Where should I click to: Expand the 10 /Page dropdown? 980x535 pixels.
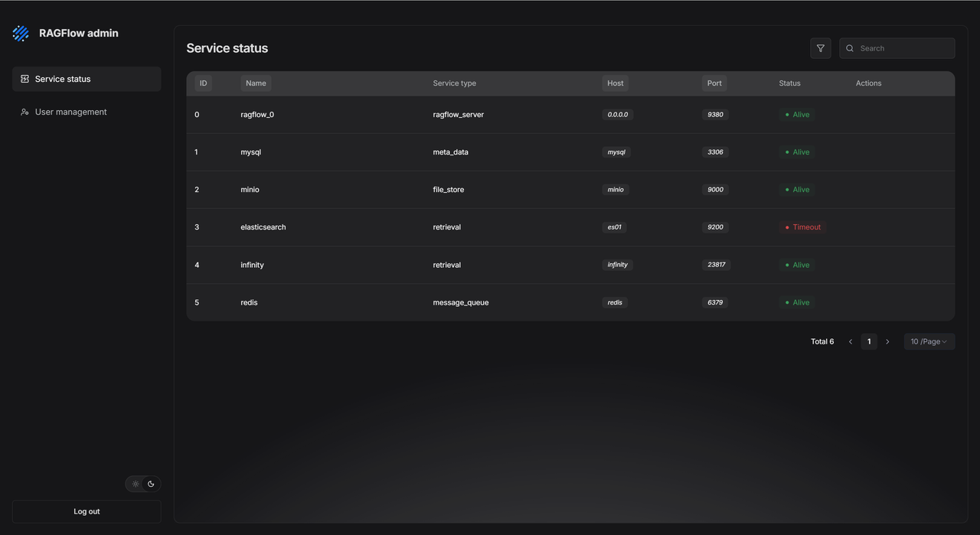coord(929,341)
